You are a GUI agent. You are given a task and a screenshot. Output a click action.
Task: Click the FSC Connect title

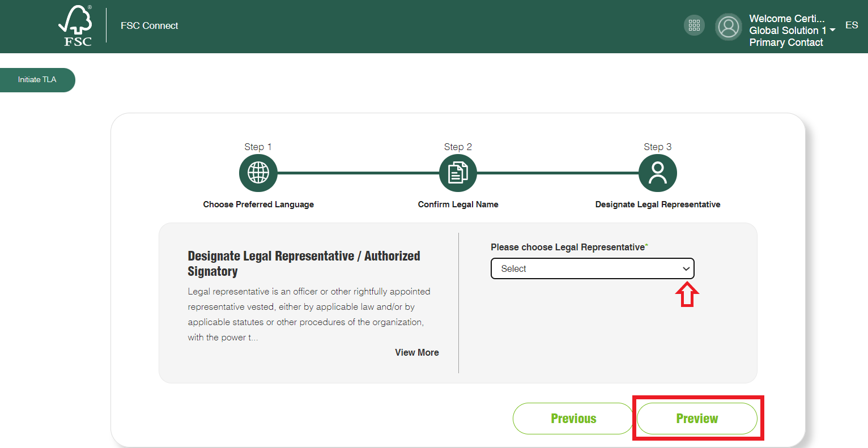point(149,26)
